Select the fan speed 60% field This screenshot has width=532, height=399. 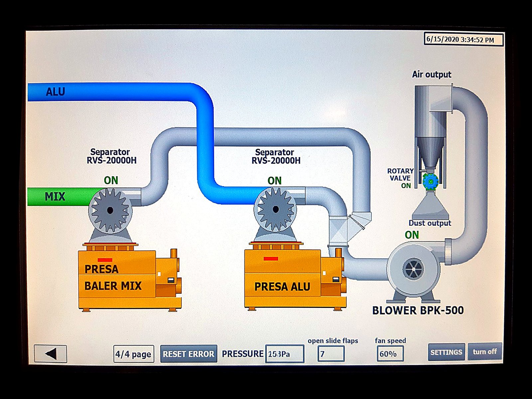click(x=390, y=354)
